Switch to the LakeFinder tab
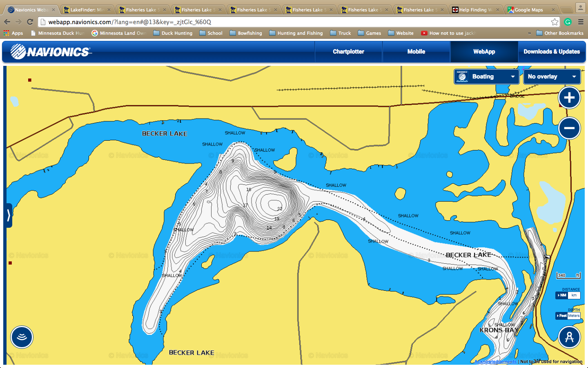 point(86,9)
